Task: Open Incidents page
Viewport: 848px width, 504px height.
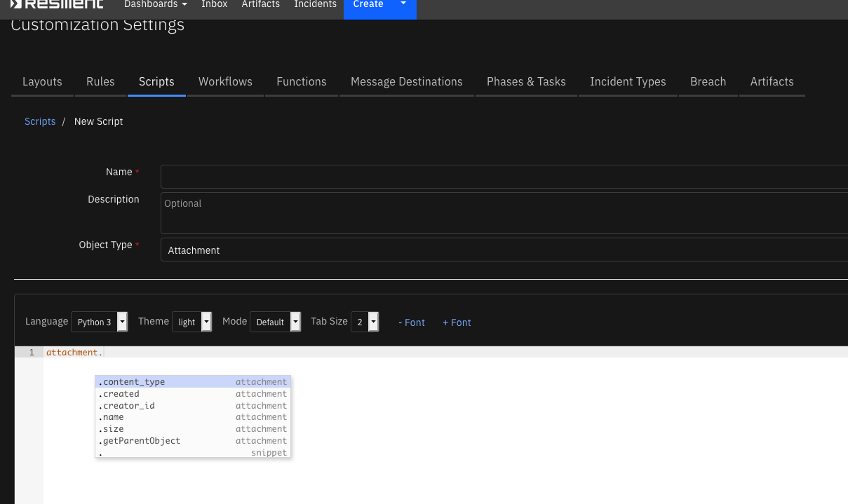Action: click(315, 4)
